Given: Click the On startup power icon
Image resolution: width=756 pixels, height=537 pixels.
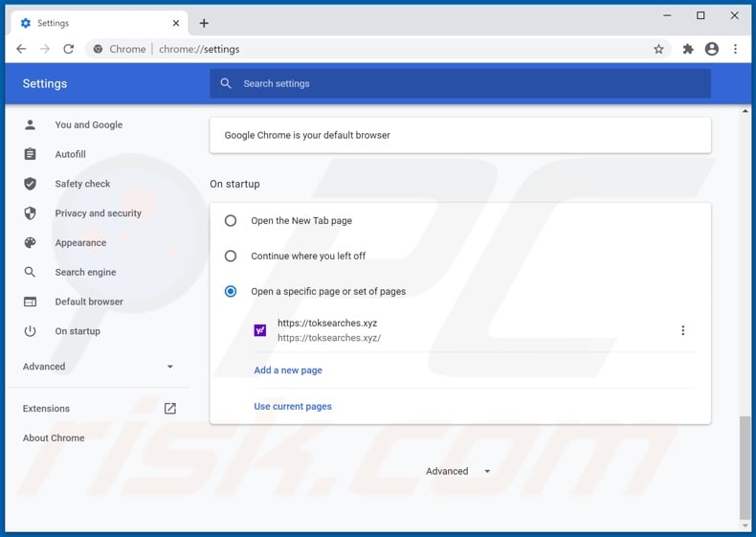Looking at the screenshot, I should pos(30,331).
